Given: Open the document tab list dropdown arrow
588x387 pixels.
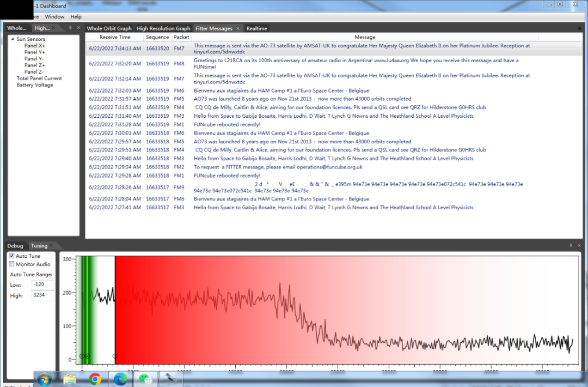Looking at the screenshot, I should [x=580, y=28].
